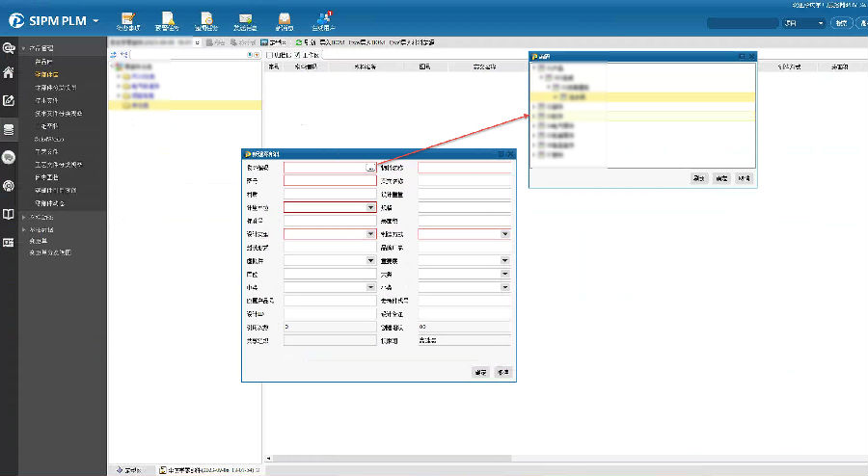Click the green refresh icon in list toolbar
The width and height of the screenshot is (868, 476).
(x=300, y=42)
